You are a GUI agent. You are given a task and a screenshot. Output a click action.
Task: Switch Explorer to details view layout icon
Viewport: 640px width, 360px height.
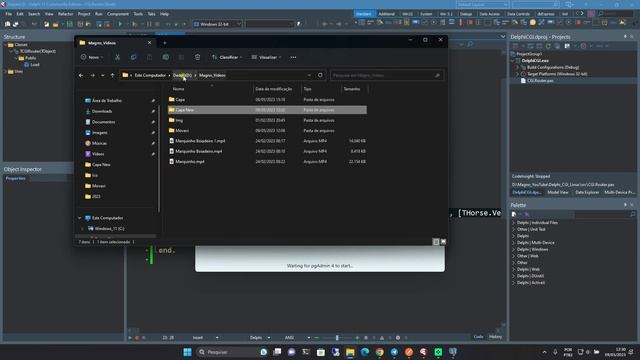tap(436, 242)
